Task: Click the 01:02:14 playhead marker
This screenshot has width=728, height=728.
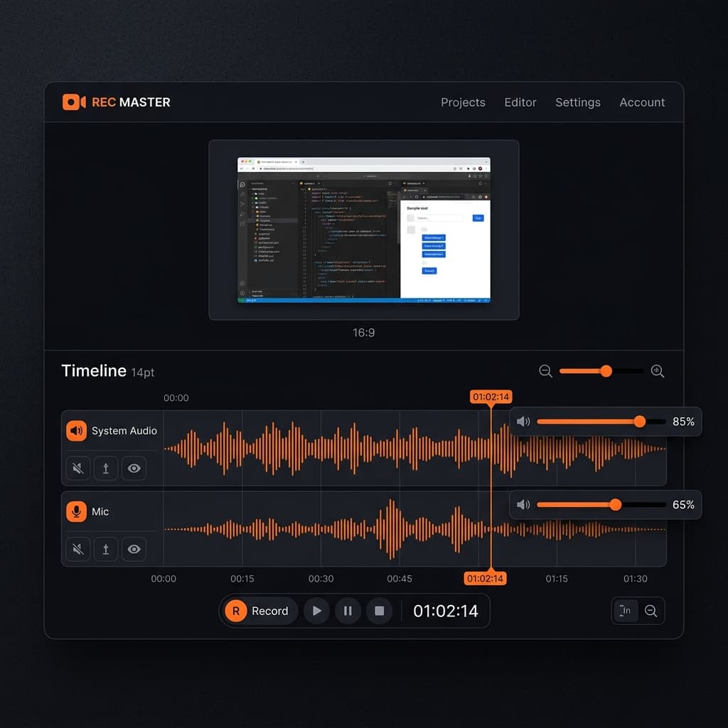Action: pyautogui.click(x=490, y=397)
